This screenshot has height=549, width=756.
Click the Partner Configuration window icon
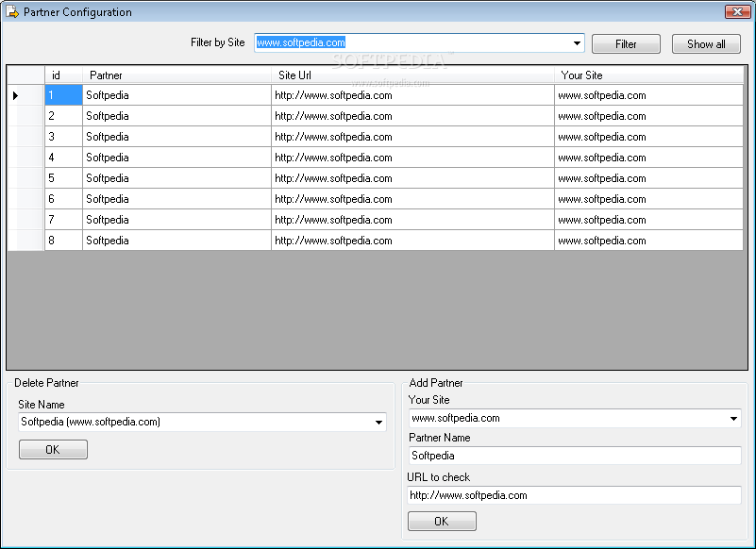coord(11,11)
